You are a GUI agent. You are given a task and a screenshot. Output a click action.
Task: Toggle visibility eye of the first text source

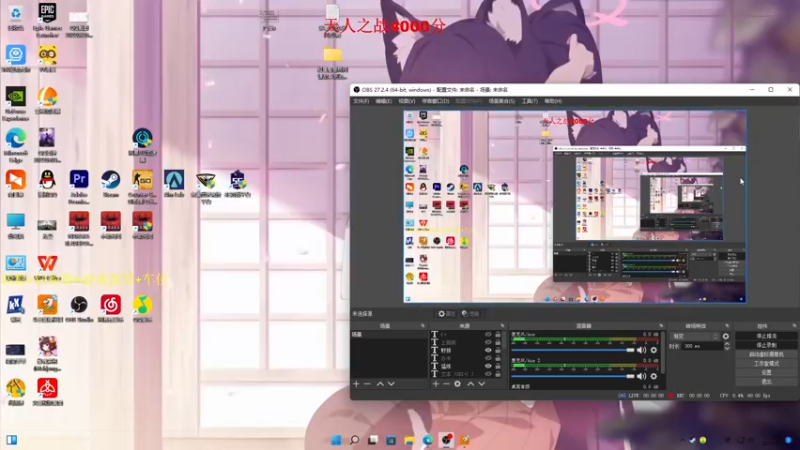488,335
